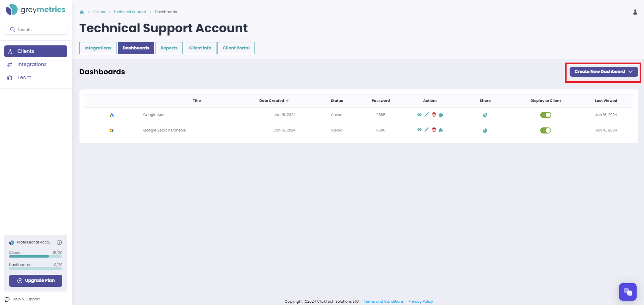The height and width of the screenshot is (305, 644).
Task: Go to the Client Portal tab
Action: pyautogui.click(x=236, y=48)
